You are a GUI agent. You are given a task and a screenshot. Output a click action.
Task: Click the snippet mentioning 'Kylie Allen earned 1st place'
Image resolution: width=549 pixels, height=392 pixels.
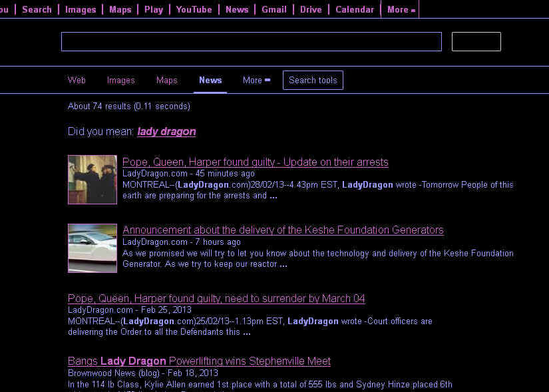(260, 385)
